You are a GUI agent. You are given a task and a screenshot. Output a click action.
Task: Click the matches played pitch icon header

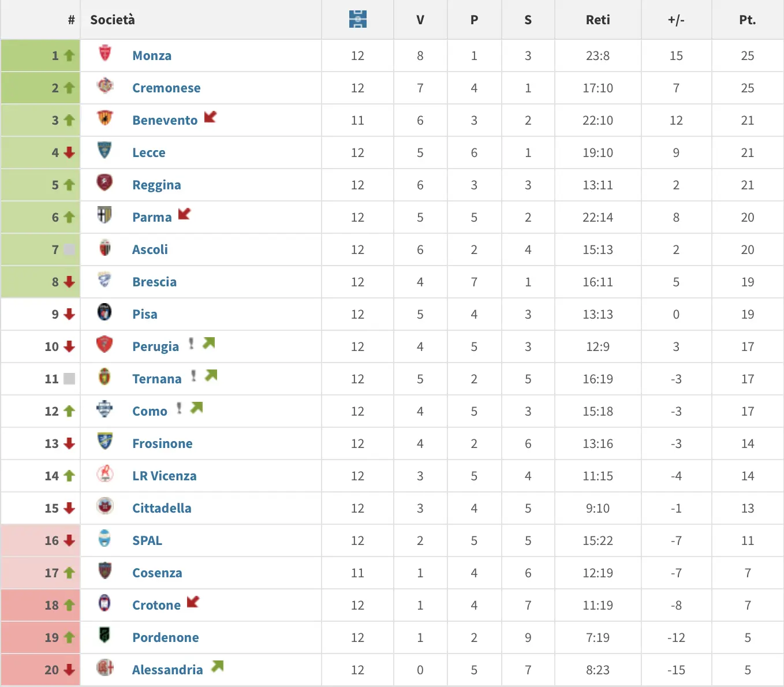point(358,20)
